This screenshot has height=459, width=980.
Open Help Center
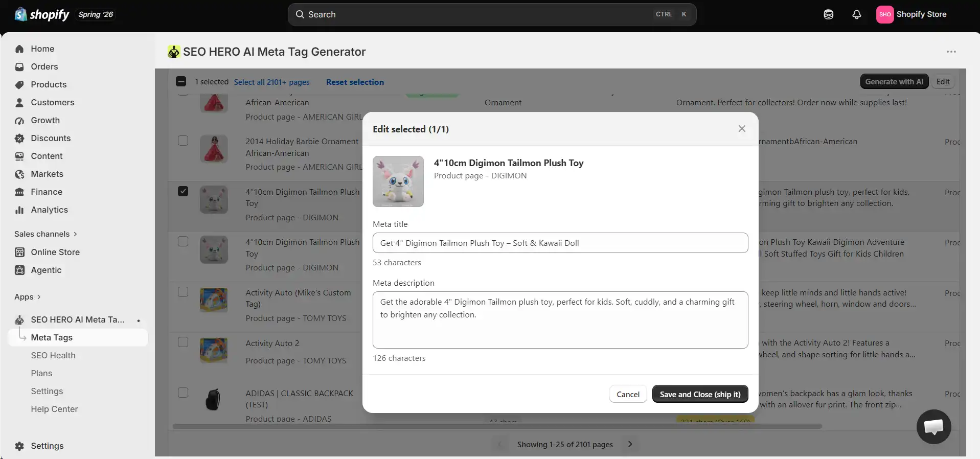point(54,409)
